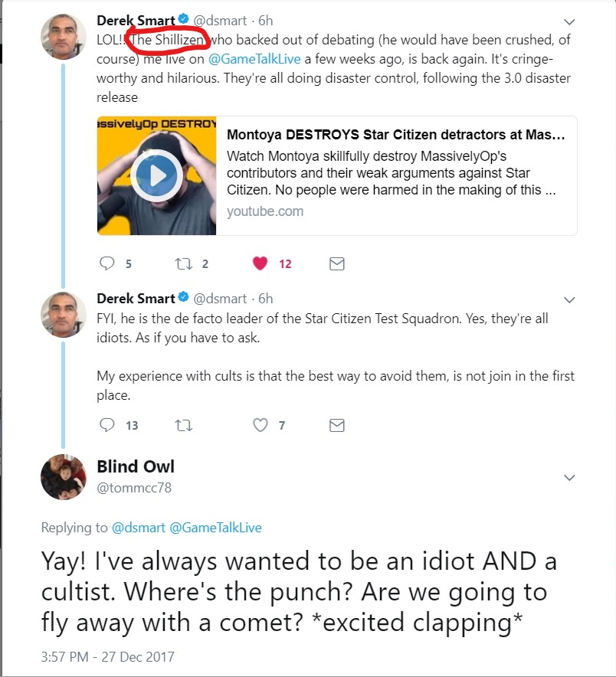
Task: Open Blind Owl's profile picture
Action: [x=64, y=477]
